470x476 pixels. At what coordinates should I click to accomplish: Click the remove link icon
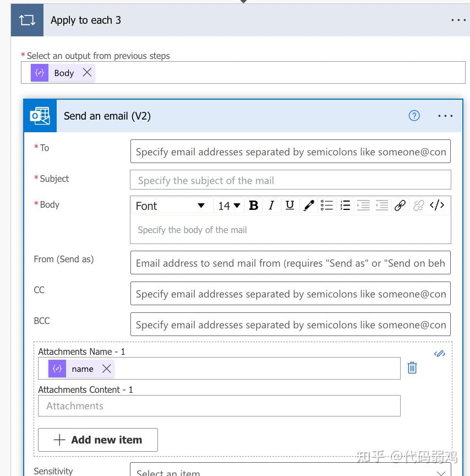[x=418, y=205]
